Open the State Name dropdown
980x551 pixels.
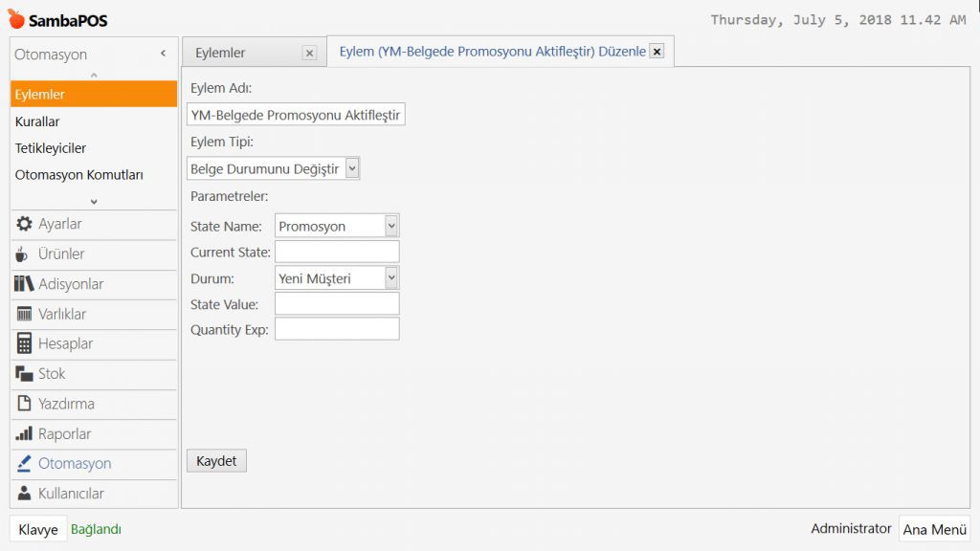pos(390,226)
